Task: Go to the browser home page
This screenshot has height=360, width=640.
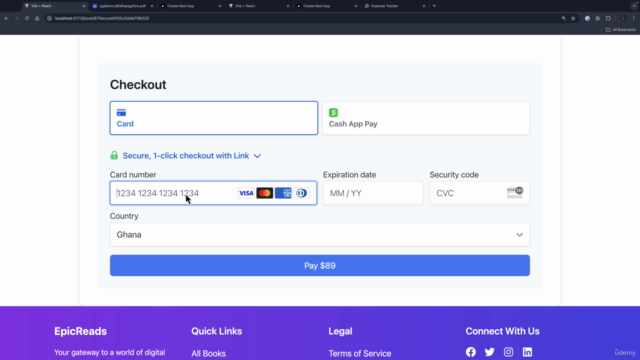Action: pos(37,18)
